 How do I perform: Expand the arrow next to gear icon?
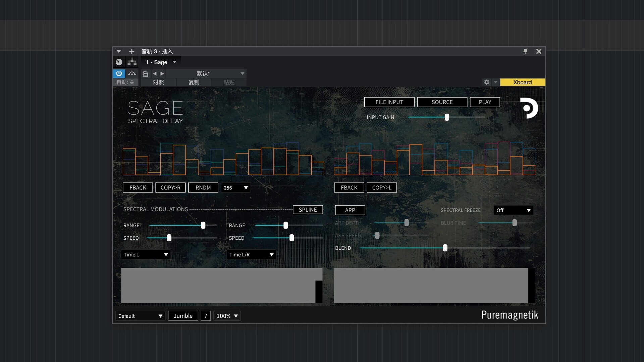pos(495,82)
